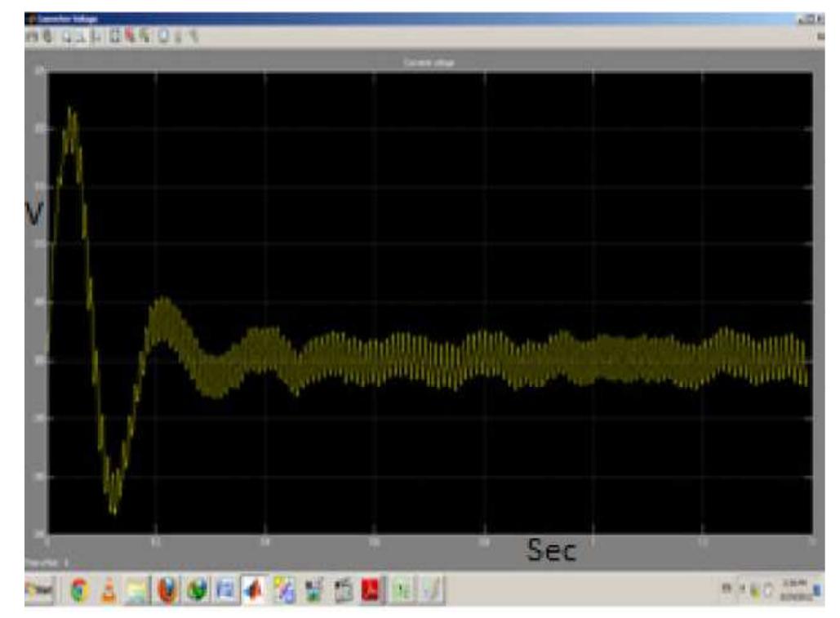Click inside the yellow waveform plot area
The height and width of the screenshot is (618, 840).
pyautogui.click(x=431, y=303)
